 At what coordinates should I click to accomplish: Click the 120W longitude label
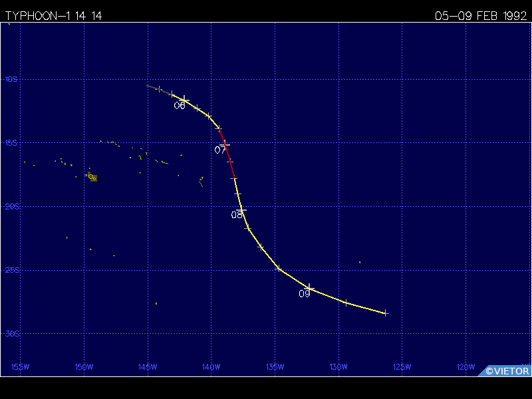[466, 367]
